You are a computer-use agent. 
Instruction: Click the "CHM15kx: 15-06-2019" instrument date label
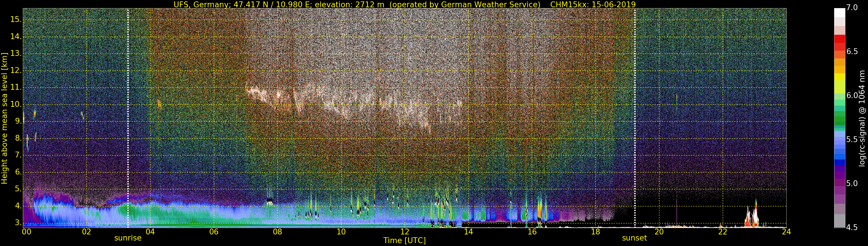(x=593, y=4)
